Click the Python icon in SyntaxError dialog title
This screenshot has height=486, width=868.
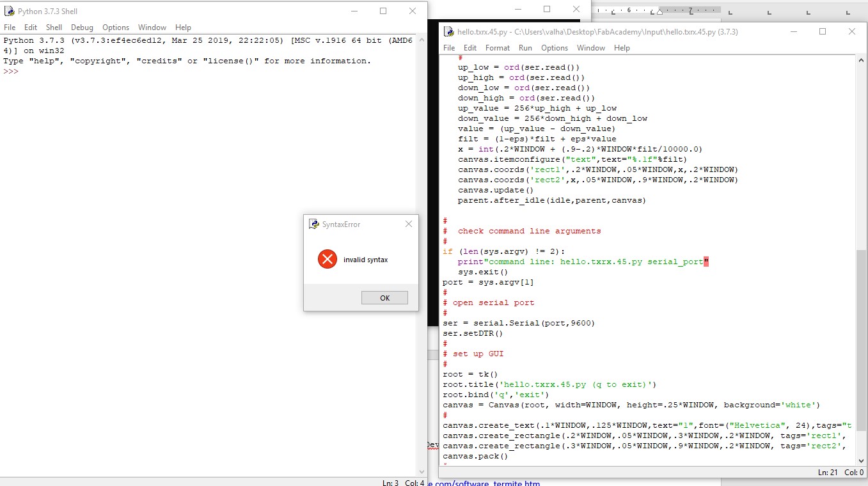[313, 224]
